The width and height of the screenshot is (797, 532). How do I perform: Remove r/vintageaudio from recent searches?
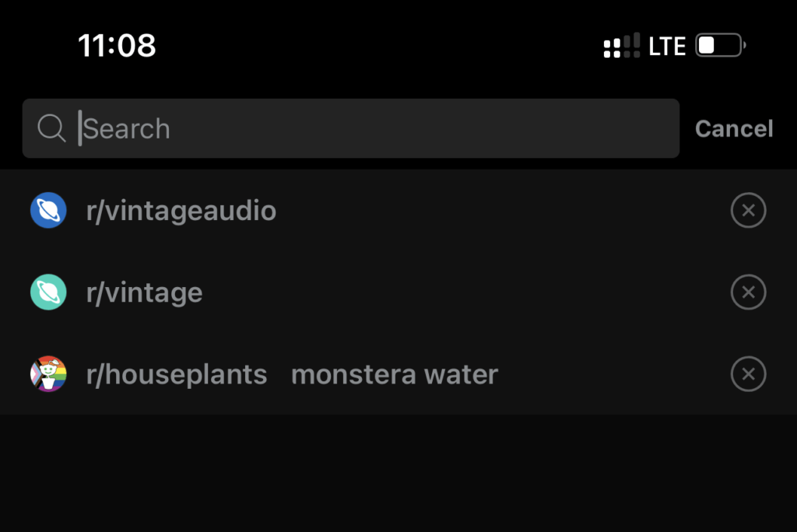click(x=748, y=210)
